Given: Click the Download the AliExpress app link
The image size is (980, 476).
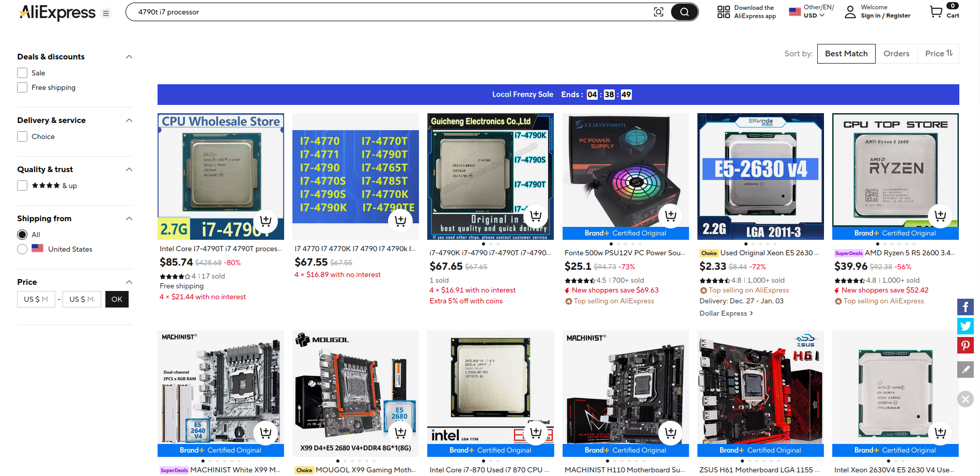Looking at the screenshot, I should click(x=755, y=12).
